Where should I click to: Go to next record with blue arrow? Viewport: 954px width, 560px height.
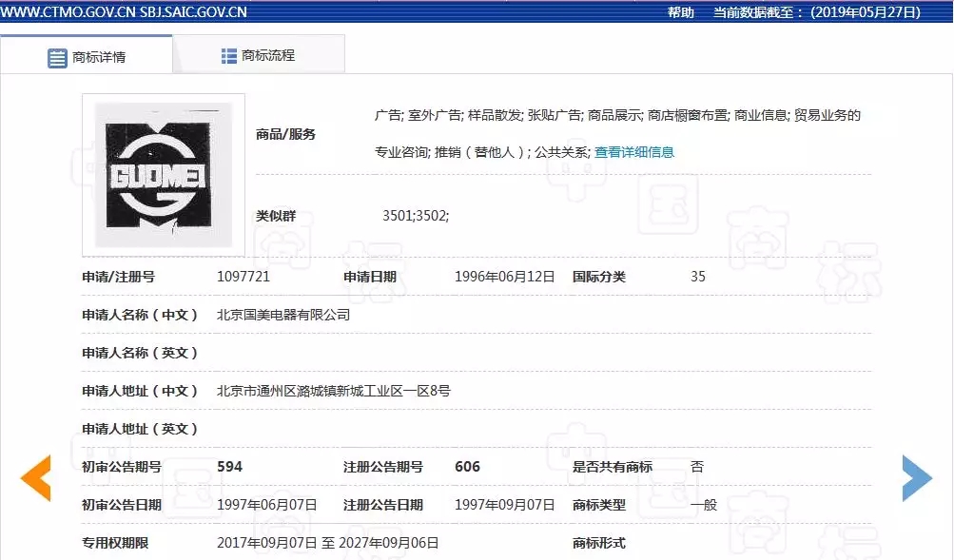coord(917,478)
